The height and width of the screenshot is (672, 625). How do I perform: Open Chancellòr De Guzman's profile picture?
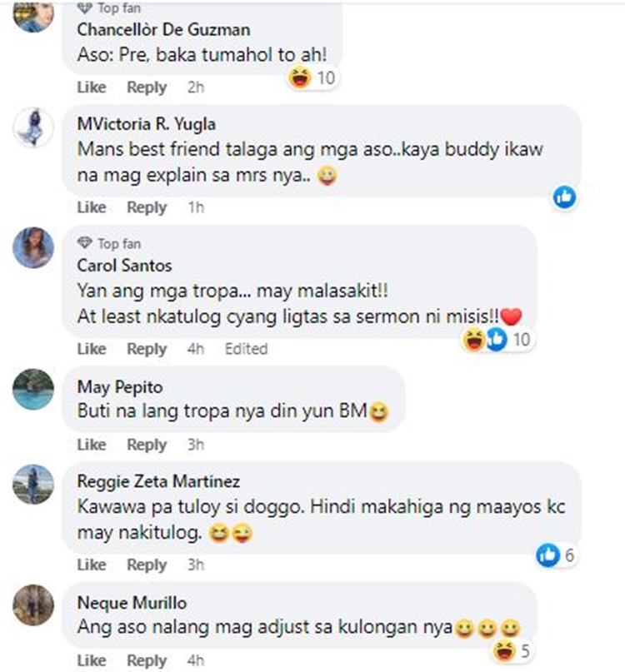pyautogui.click(x=33, y=17)
